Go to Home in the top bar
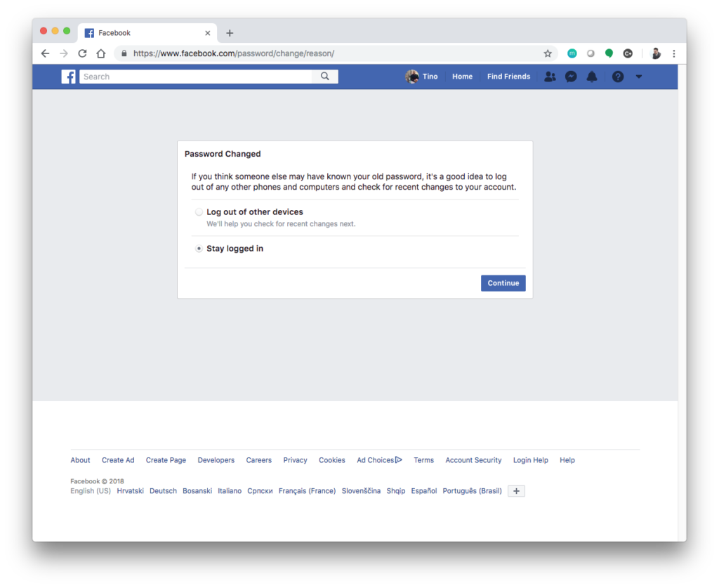The image size is (719, 588). coord(462,77)
